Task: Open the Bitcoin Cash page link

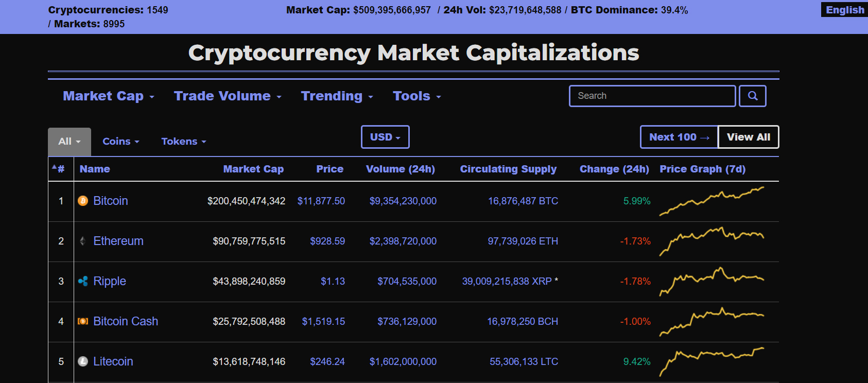Action: (x=126, y=321)
